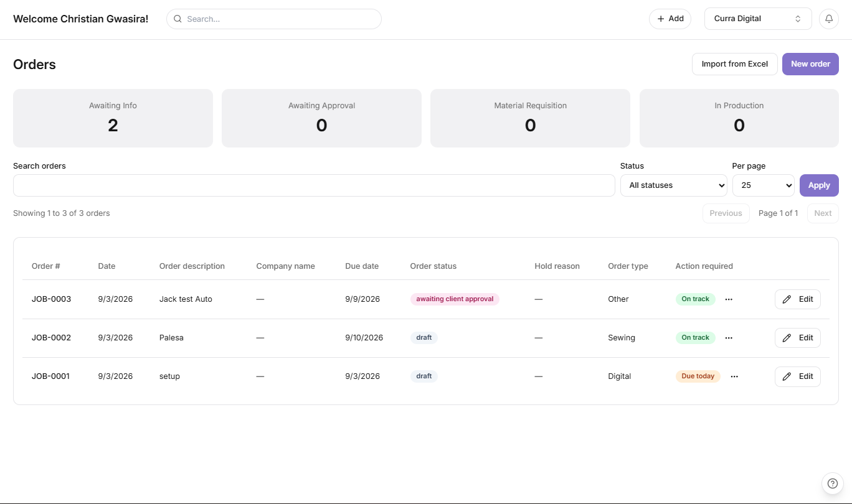Click the magnifier icon in top search
This screenshot has width=852, height=504.
click(177, 19)
